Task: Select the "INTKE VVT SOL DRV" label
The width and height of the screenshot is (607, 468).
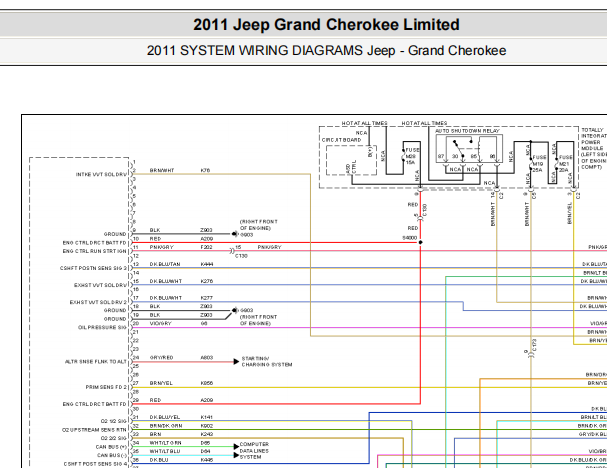Action: [101, 175]
